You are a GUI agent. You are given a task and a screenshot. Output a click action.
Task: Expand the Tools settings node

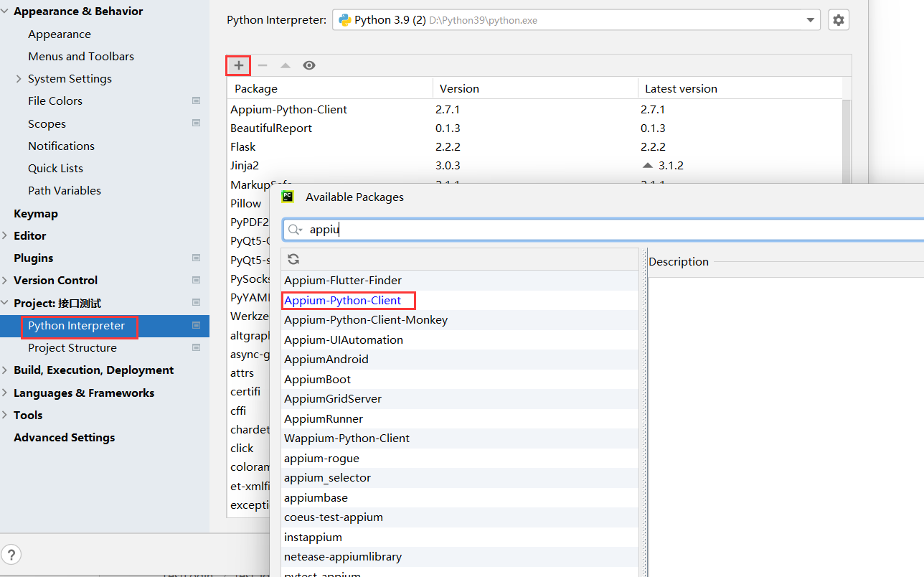[5, 415]
